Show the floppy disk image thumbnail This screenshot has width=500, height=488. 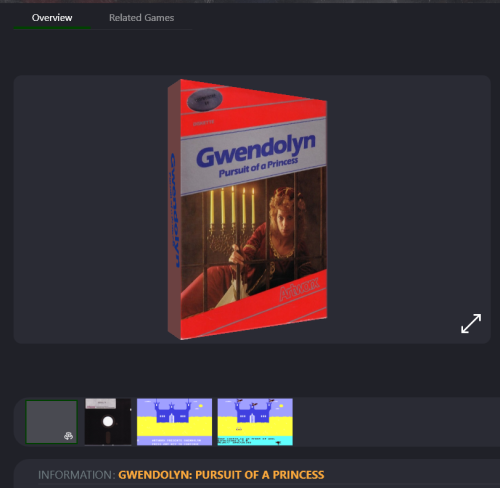(108, 422)
